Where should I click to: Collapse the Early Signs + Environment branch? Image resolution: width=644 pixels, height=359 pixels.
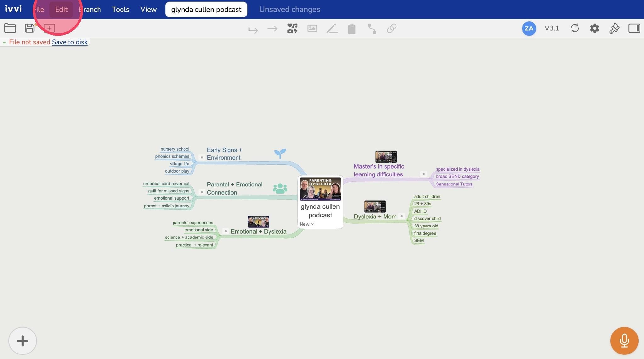202,157
